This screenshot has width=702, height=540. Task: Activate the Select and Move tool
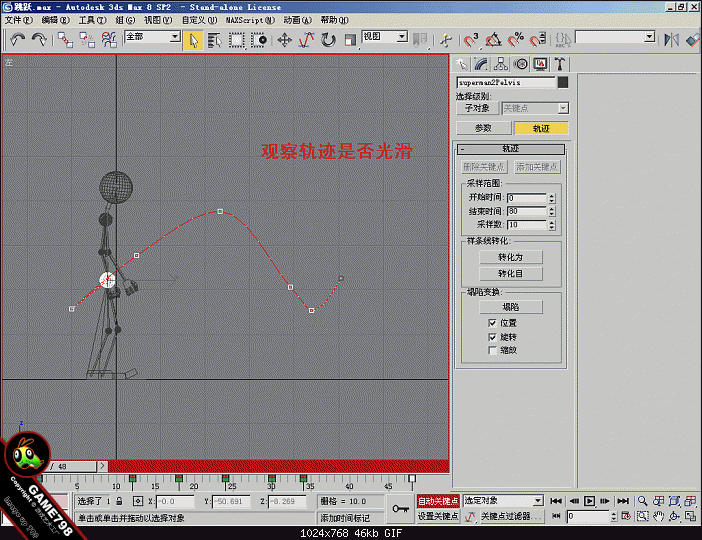tap(284, 40)
